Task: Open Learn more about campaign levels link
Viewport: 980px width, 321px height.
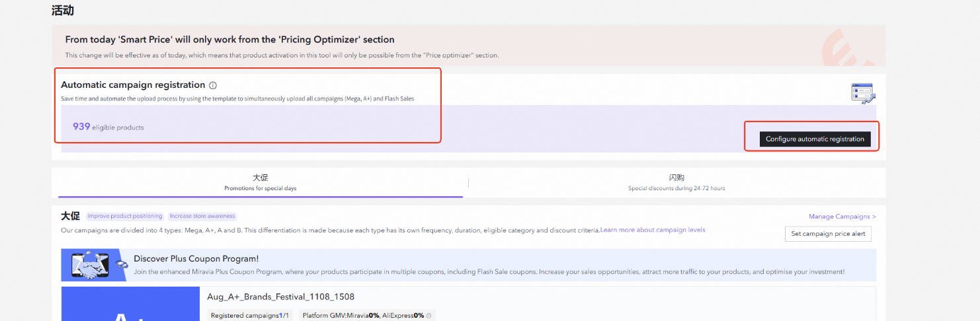Action: [x=652, y=230]
